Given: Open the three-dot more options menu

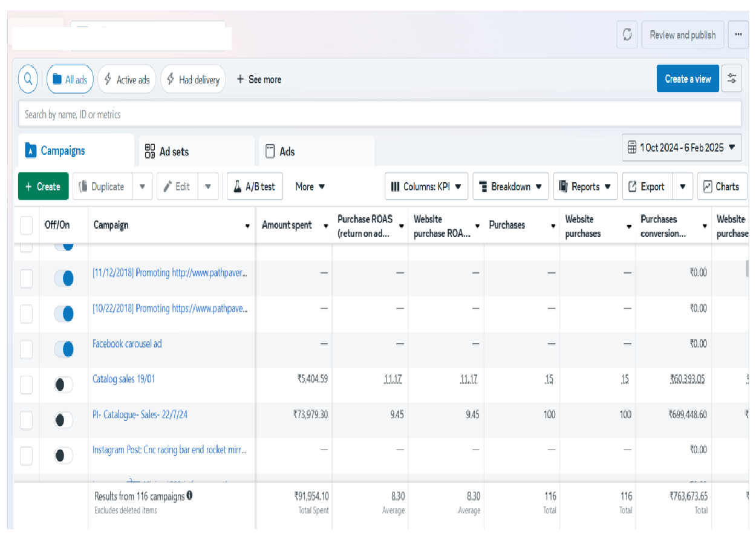Looking at the screenshot, I should pos(738,35).
